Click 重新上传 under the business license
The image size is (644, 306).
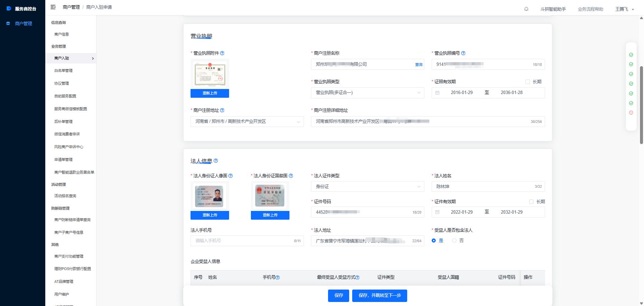210,93
